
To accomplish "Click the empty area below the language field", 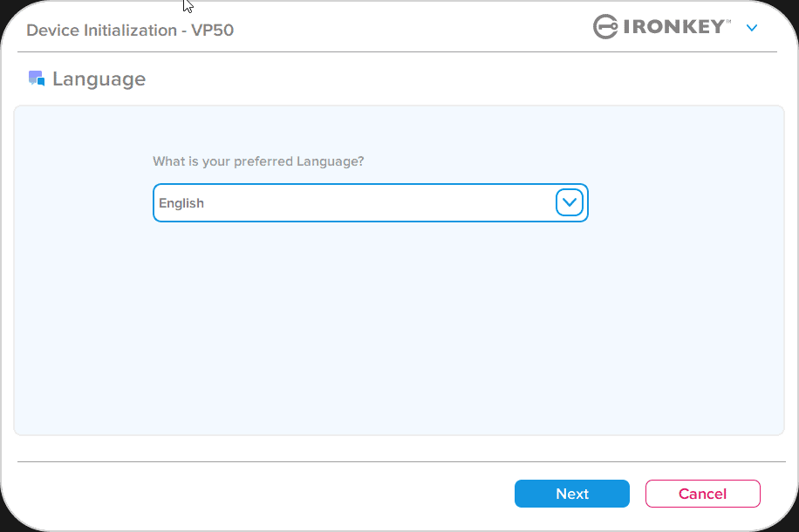I will click(x=371, y=323).
